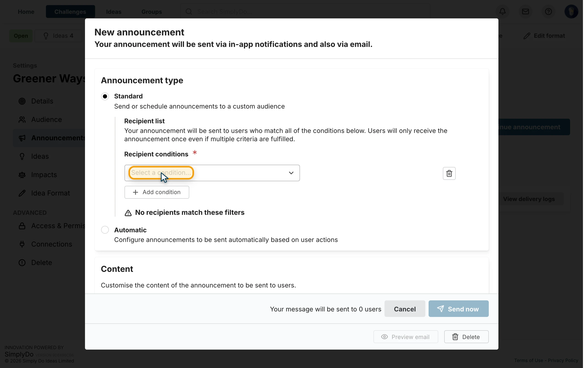Click View delivery logs button
The image size is (588, 368).
529,199
